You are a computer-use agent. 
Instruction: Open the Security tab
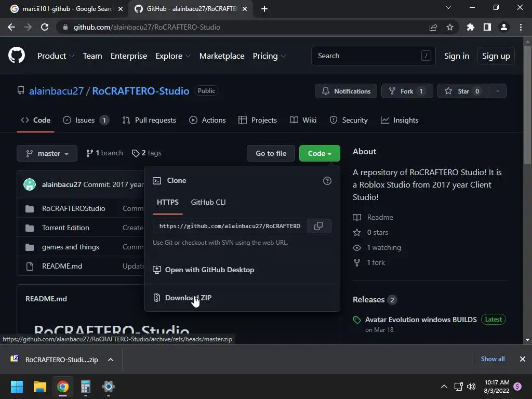[349, 120]
